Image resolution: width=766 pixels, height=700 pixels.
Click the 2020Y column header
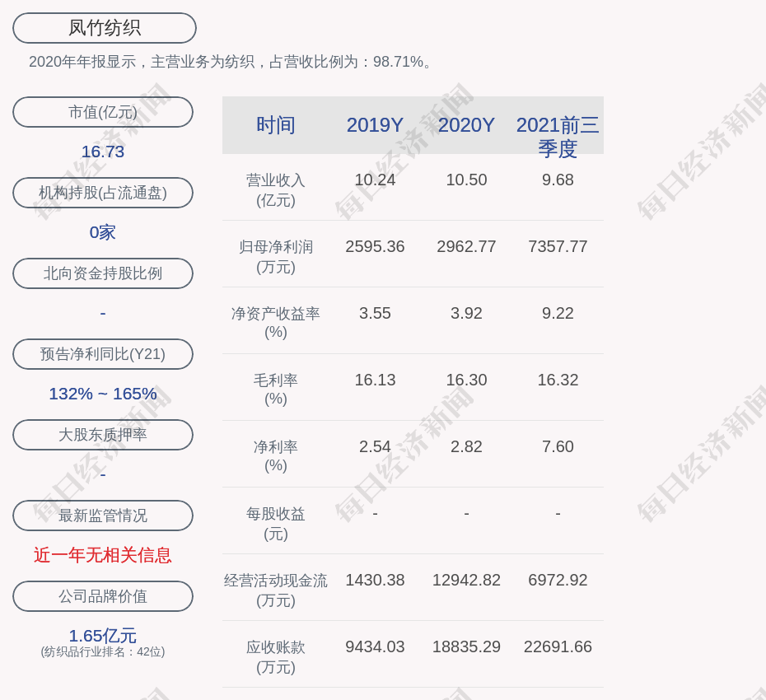466,125
